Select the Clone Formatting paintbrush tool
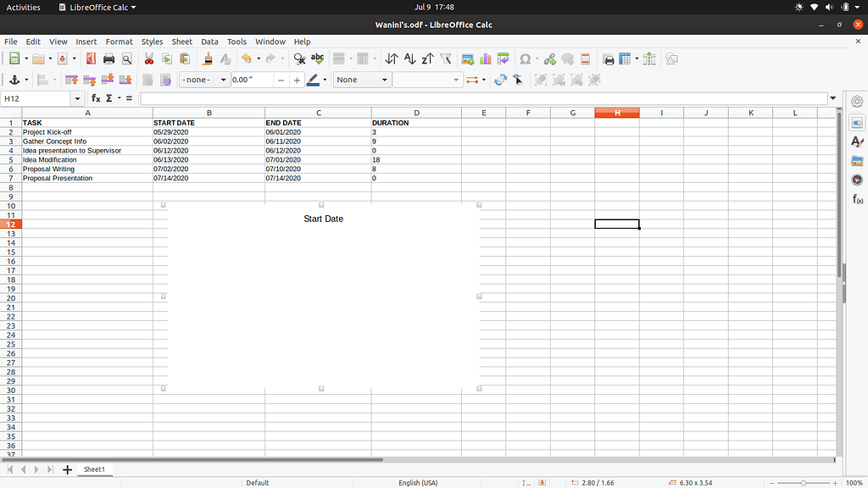This screenshot has height=488, width=868. pos(206,58)
